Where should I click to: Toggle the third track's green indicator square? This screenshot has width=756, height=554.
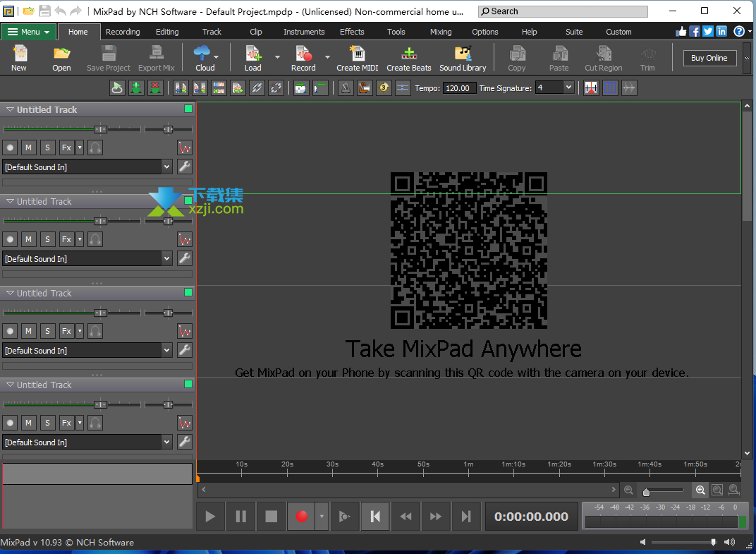click(188, 292)
